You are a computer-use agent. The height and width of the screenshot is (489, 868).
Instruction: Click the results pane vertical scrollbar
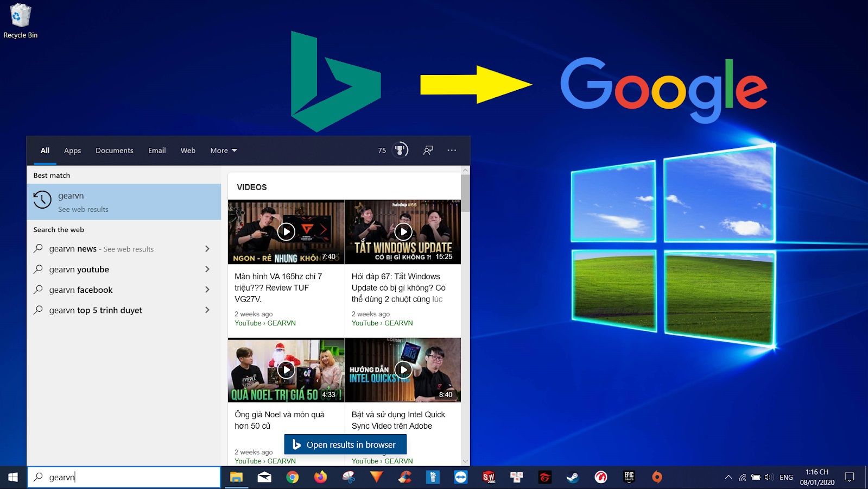pos(465,193)
